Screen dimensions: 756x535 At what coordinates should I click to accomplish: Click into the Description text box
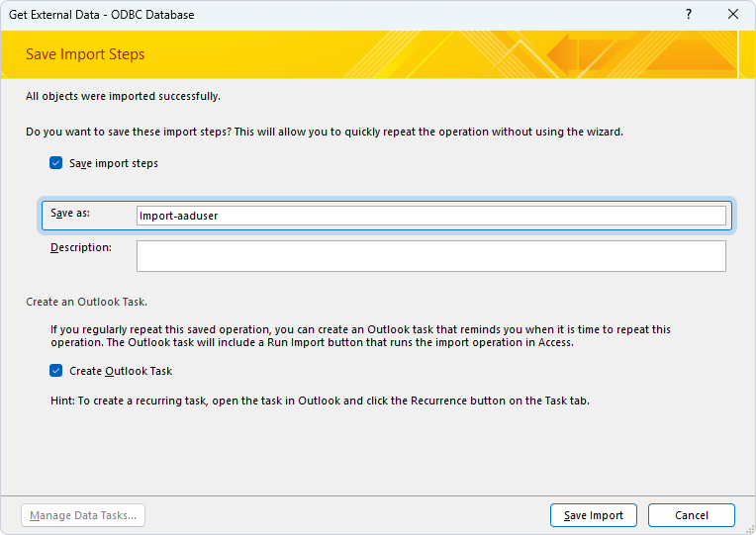coord(431,256)
